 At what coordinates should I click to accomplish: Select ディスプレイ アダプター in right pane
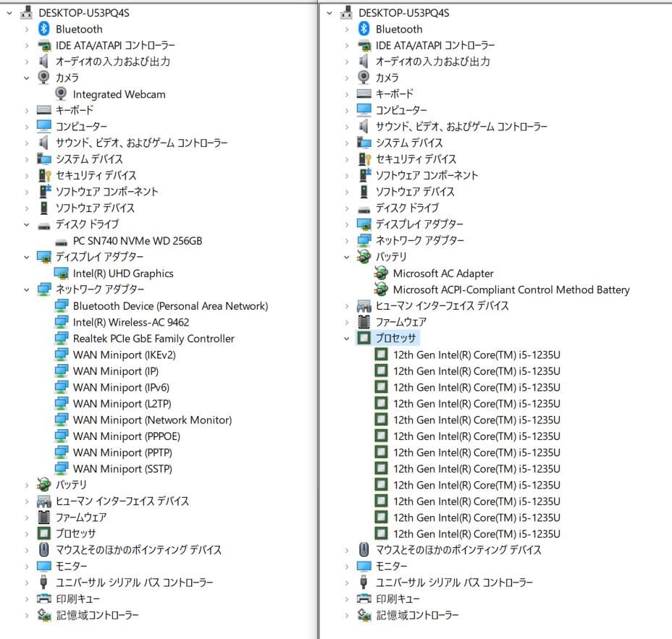point(419,224)
